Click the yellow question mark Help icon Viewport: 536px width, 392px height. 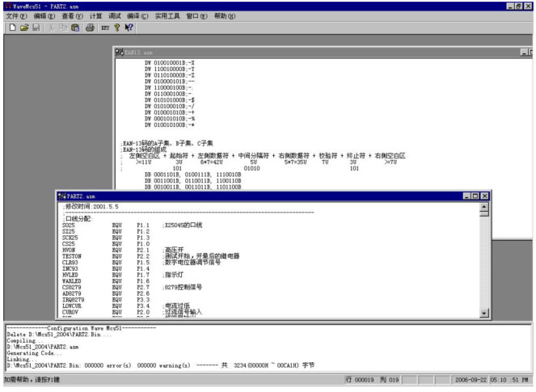click(117, 27)
